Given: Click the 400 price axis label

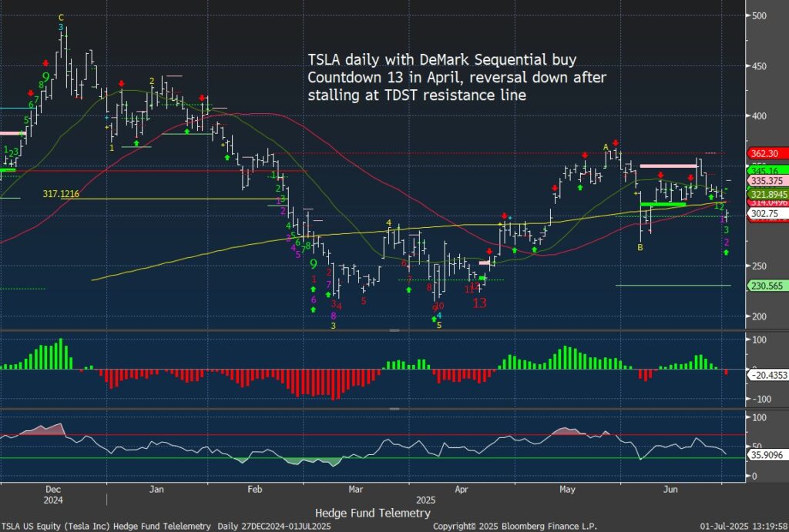Looking at the screenshot, I should pos(759,116).
